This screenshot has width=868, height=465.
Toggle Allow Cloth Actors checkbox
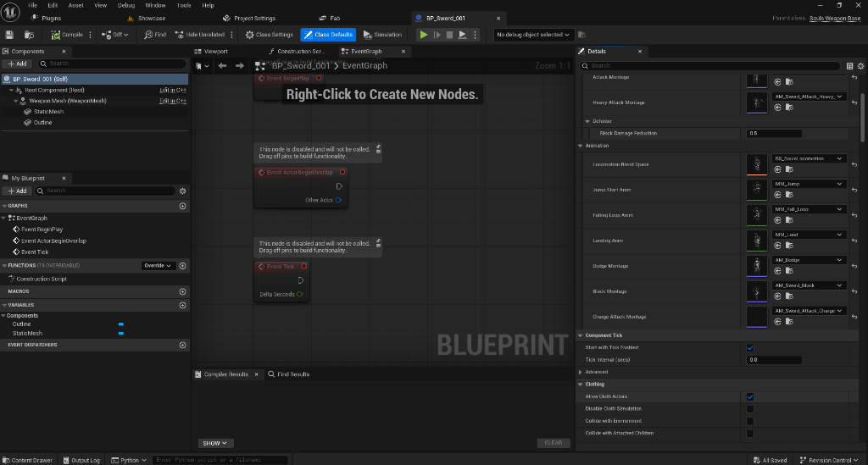(750, 396)
